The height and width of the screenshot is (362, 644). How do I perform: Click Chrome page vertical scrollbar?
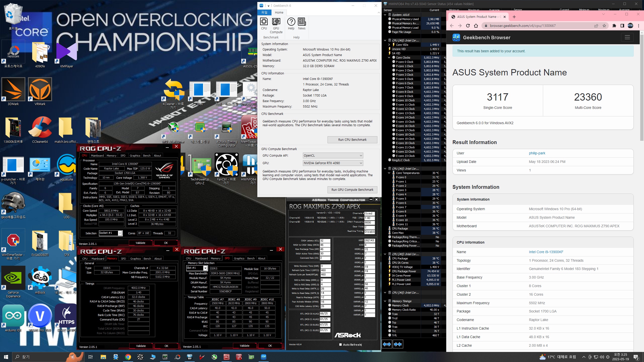(x=641, y=88)
